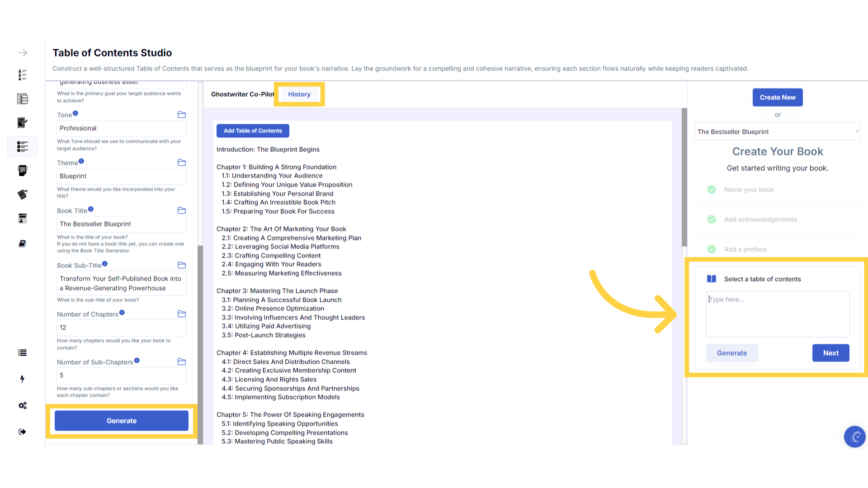Image resolution: width=868 pixels, height=488 pixels.
Task: Click info icon beside Number of Chapters
Action: 122,313
